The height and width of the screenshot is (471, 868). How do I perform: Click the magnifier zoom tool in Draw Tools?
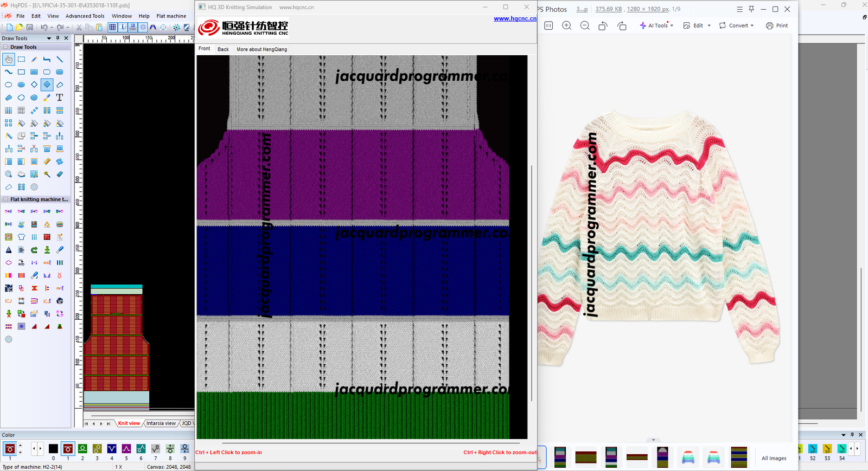point(9,175)
